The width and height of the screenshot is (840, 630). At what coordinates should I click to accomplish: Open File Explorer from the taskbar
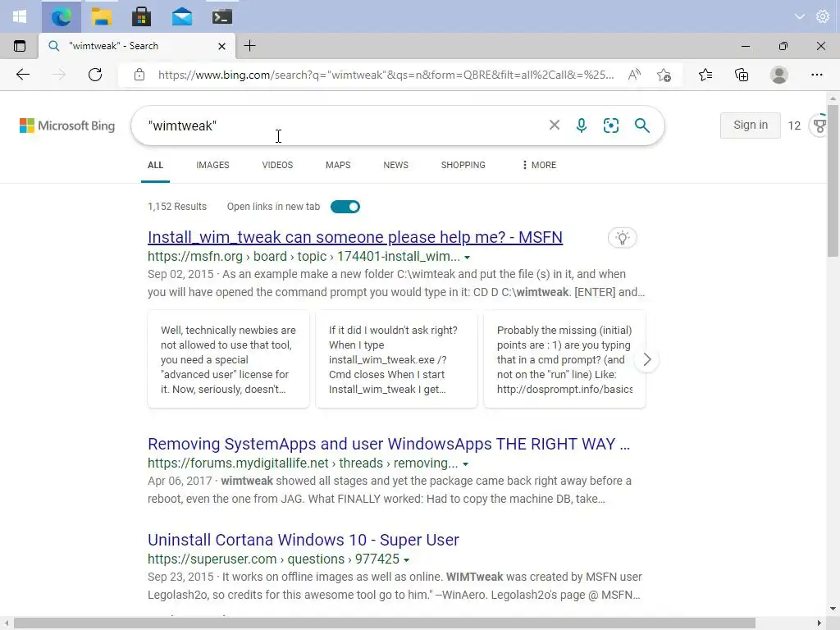101,16
